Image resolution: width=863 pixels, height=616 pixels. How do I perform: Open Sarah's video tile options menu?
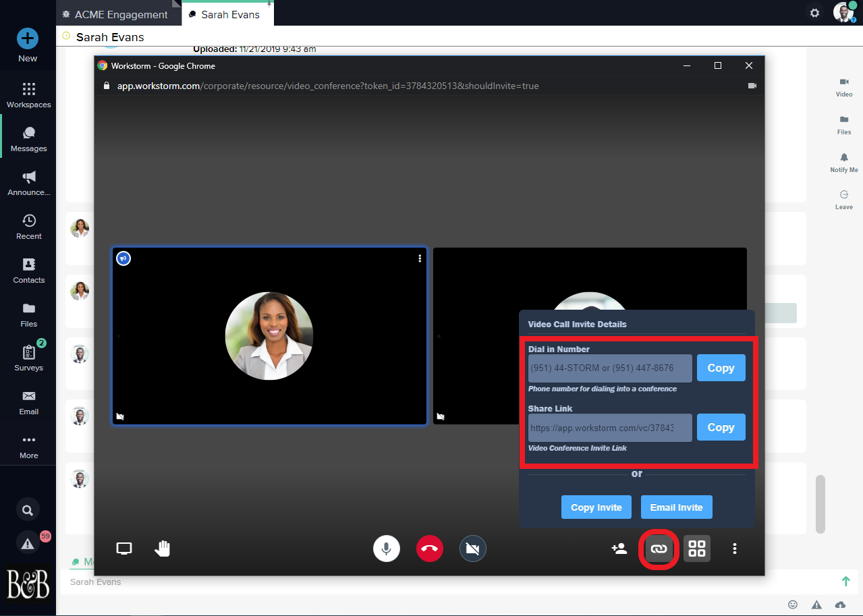(420, 258)
